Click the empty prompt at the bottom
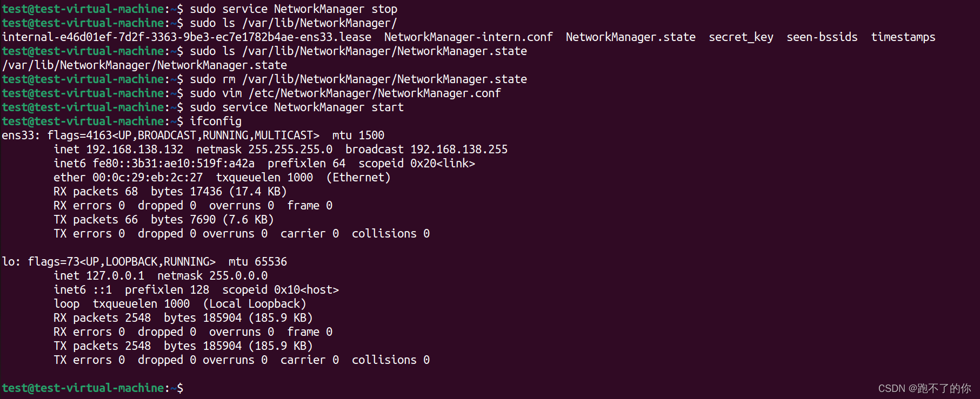980x399 pixels. [x=92, y=388]
